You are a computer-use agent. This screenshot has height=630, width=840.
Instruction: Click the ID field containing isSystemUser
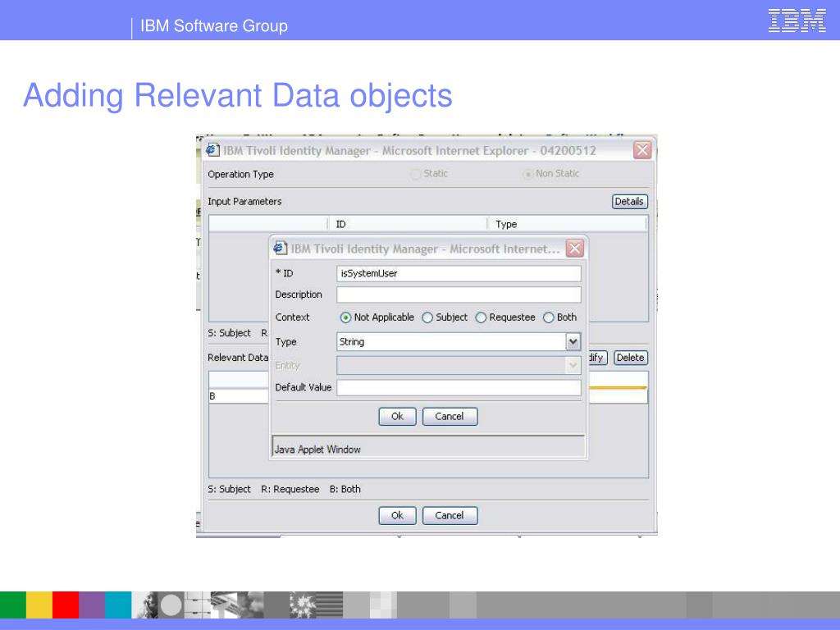pyautogui.click(x=459, y=273)
